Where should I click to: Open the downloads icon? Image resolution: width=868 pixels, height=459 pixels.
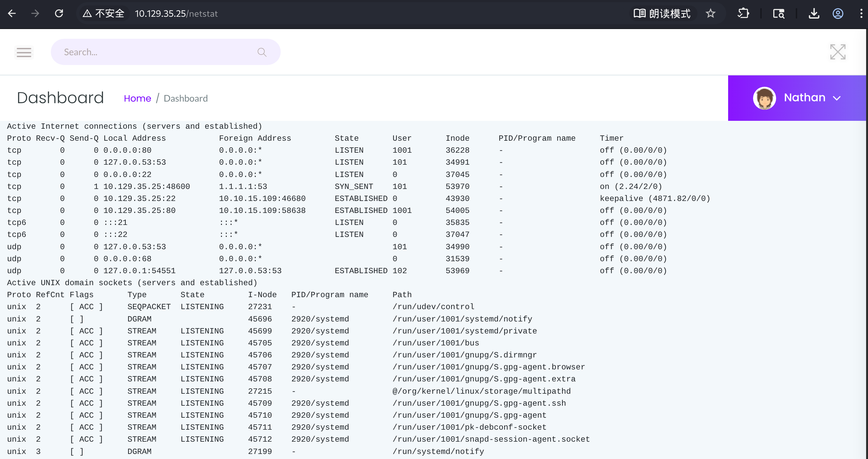(814, 14)
